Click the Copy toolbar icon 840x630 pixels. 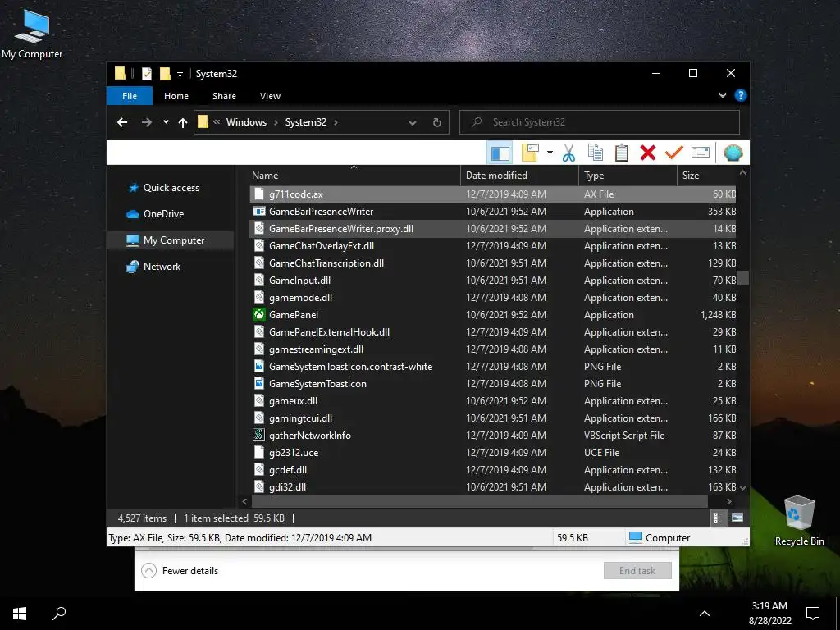[x=596, y=153]
